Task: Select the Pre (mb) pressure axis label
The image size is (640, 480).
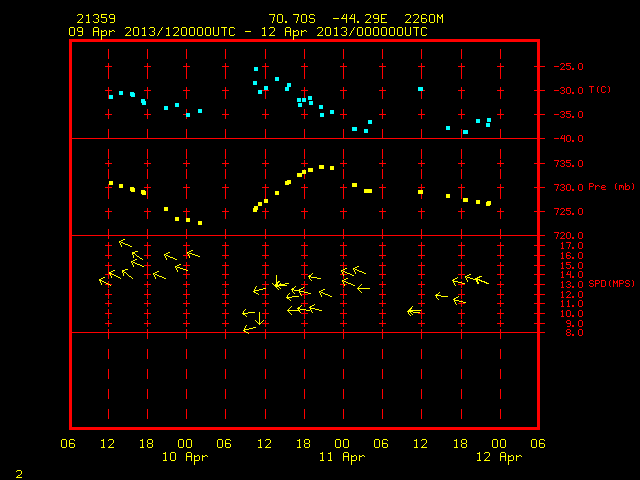Action: click(611, 187)
